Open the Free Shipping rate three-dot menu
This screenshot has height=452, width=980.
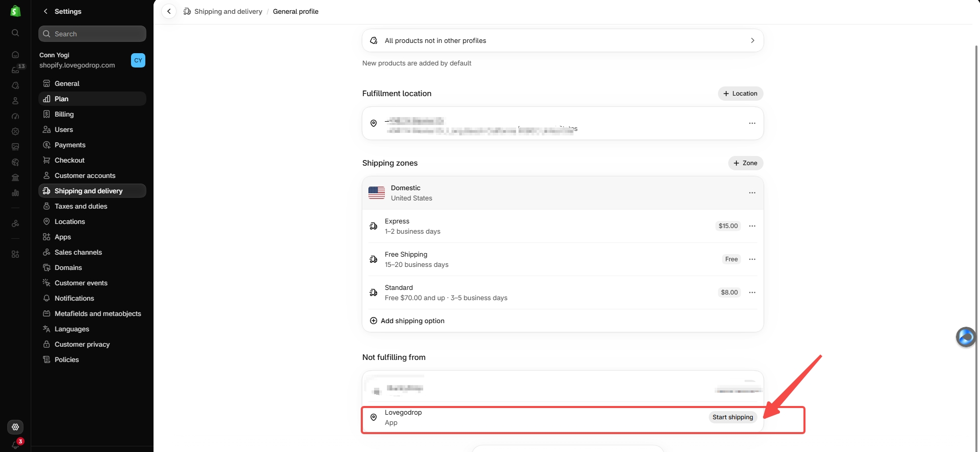(x=752, y=259)
